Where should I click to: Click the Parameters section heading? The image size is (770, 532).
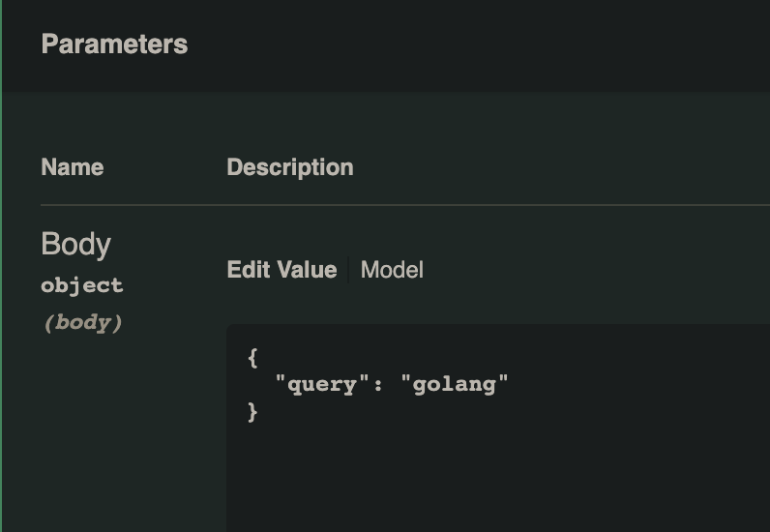(x=114, y=44)
